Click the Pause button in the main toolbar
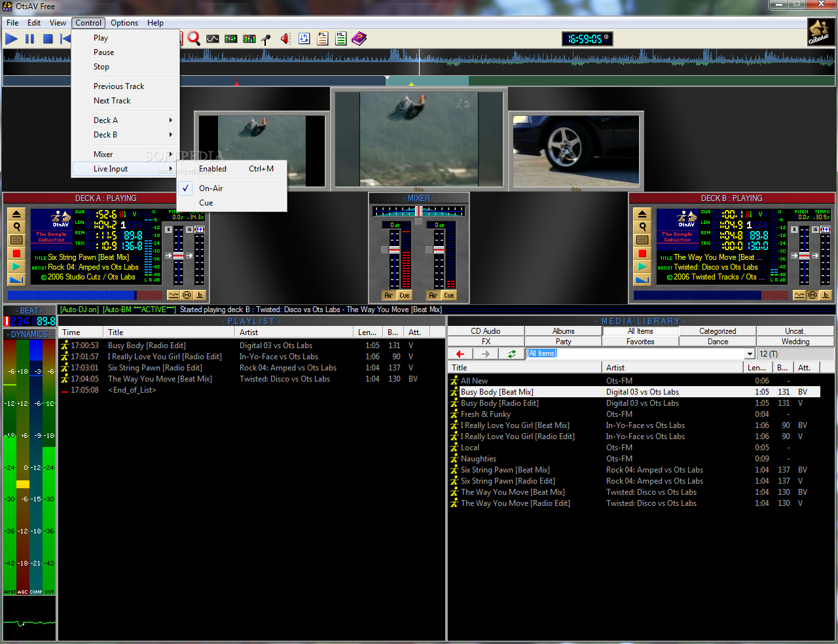 [29, 39]
